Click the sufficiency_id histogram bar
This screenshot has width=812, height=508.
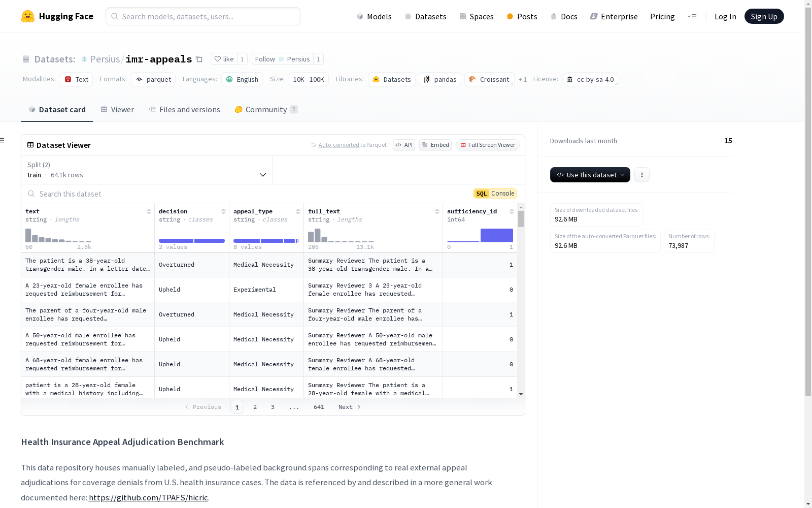(x=496, y=235)
